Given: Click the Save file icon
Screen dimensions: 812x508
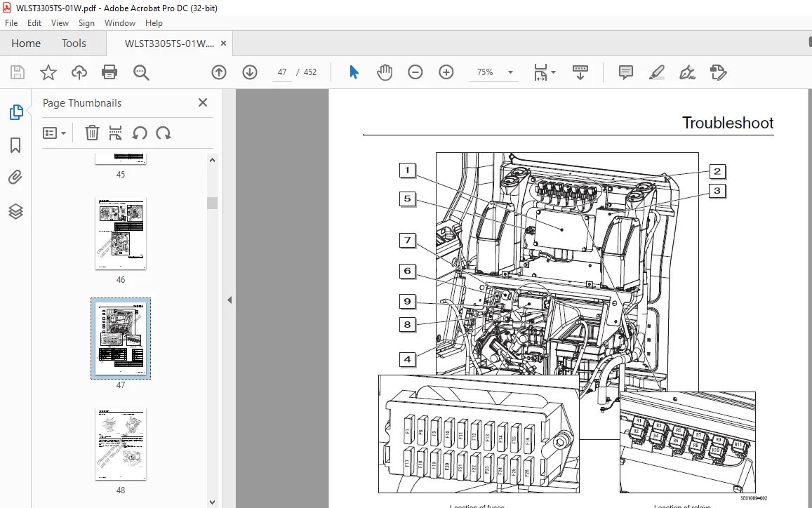Looking at the screenshot, I should tap(17, 72).
